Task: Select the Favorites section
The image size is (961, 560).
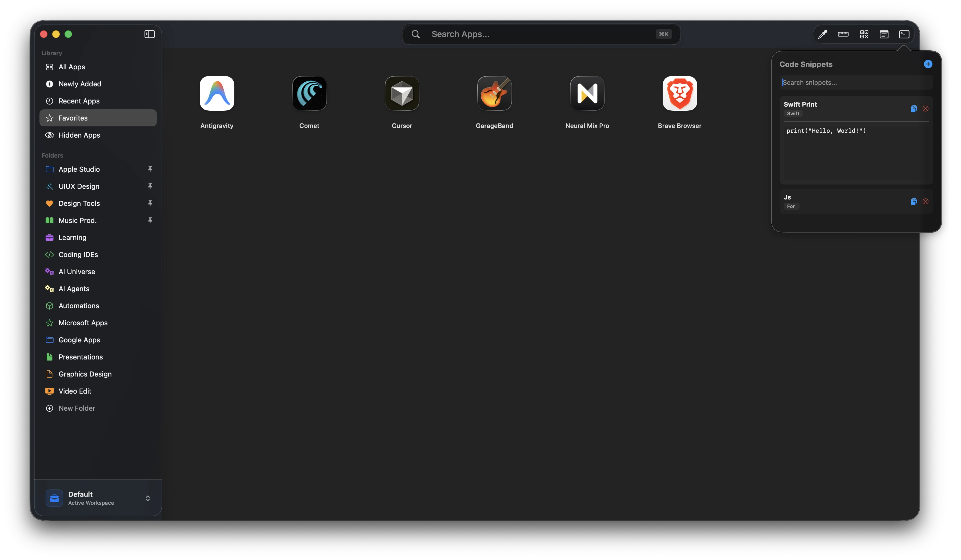Action: point(98,118)
